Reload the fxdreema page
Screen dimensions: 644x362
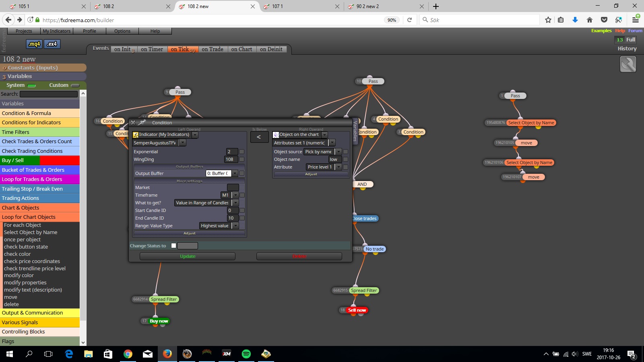pyautogui.click(x=409, y=20)
